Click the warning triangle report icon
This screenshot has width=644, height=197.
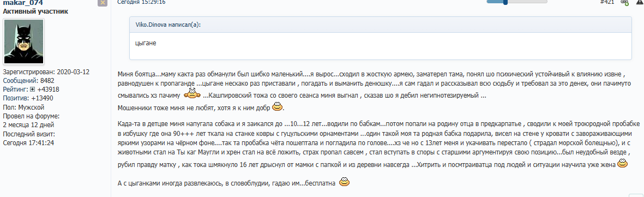tap(640, 2)
